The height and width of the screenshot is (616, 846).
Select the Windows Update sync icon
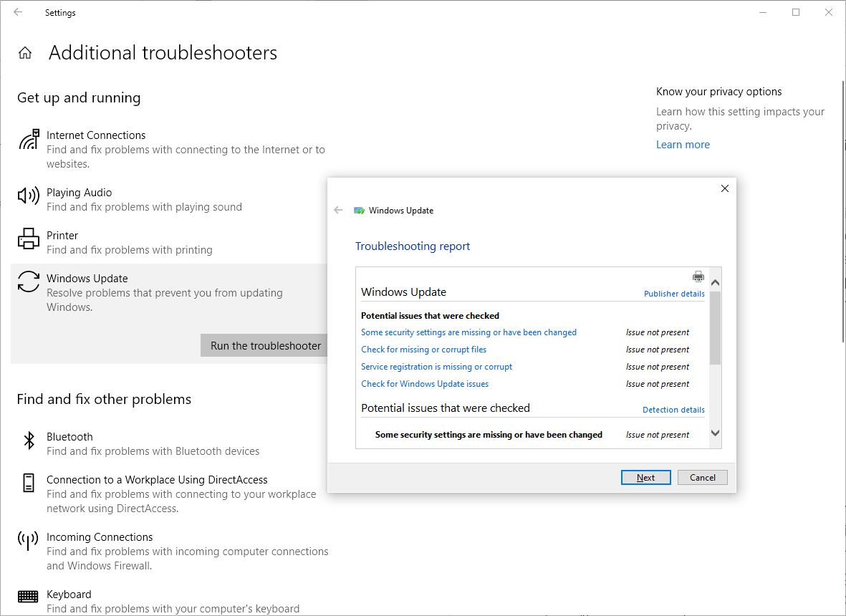[x=29, y=281]
